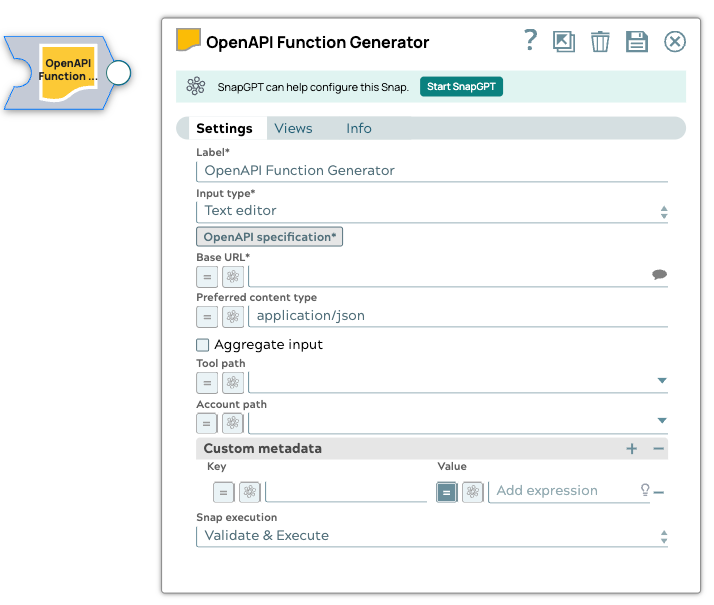This screenshot has width=714, height=605.
Task: Switch to the Info tab
Action: [359, 128]
